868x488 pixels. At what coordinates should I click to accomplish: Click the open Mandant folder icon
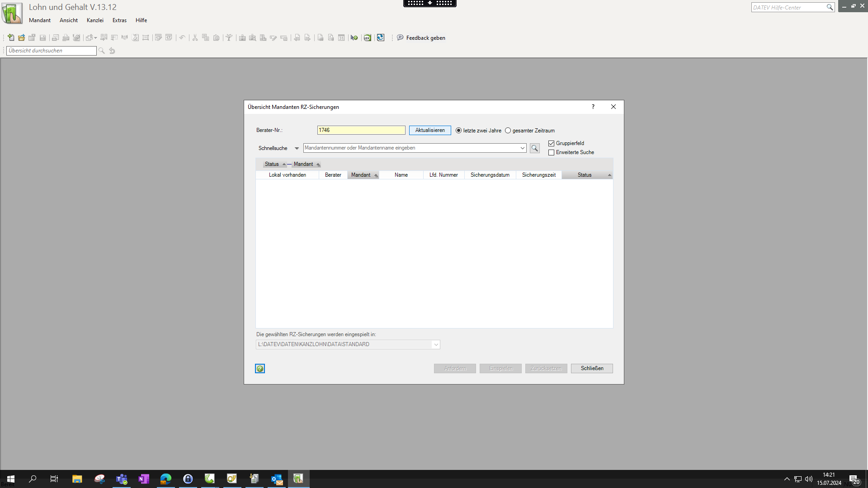coord(21,38)
